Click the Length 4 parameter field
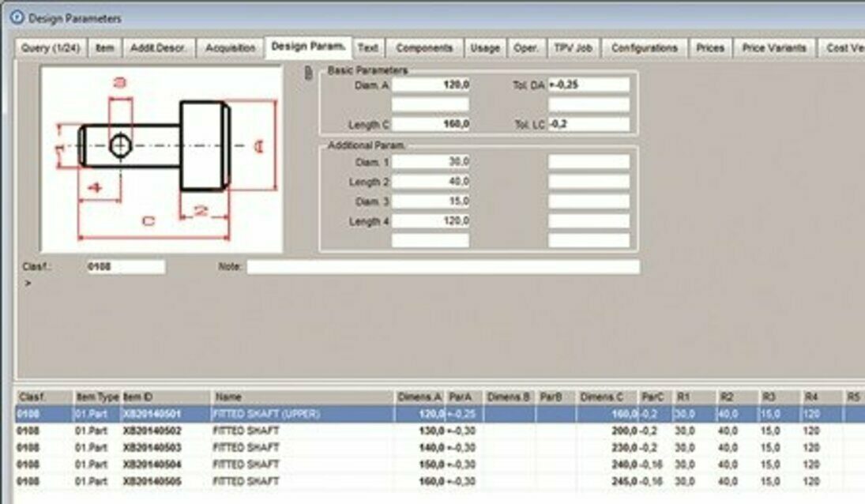The height and width of the screenshot is (504, 865). (x=431, y=221)
